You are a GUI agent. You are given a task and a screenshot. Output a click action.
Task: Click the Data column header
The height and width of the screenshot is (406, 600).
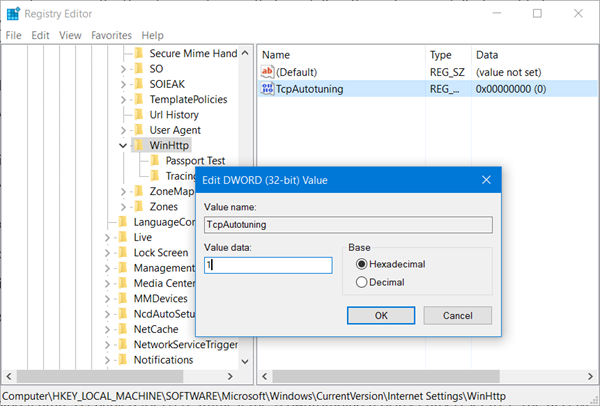(489, 54)
